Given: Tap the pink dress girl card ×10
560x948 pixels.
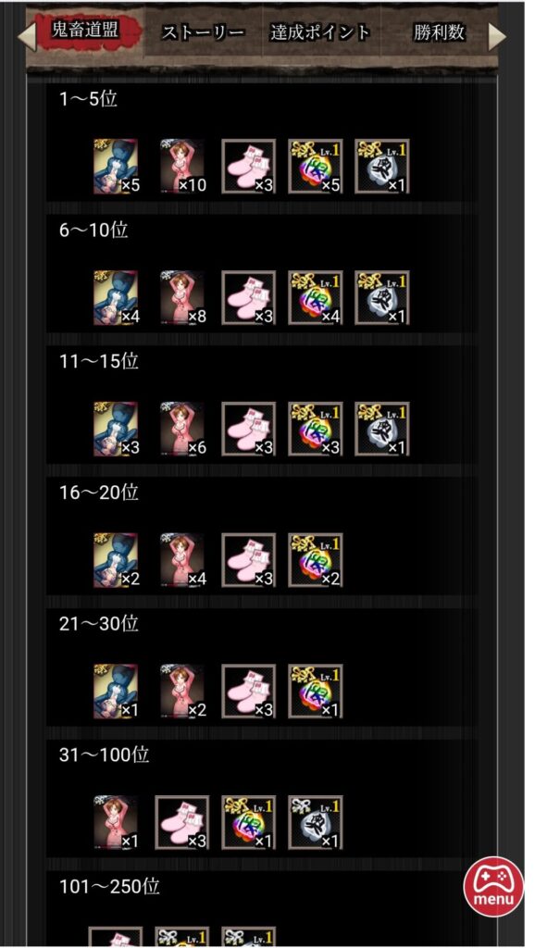Looking at the screenshot, I should coord(182,167).
